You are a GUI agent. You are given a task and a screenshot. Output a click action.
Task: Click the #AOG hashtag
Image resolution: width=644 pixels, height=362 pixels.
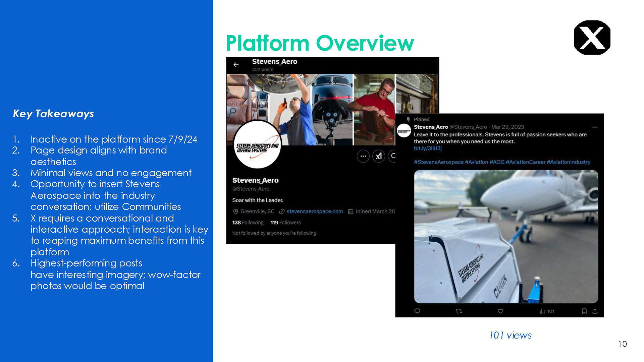point(497,162)
